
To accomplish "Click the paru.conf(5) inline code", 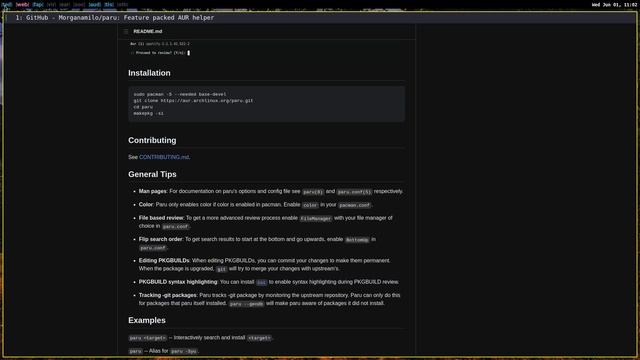I will tap(354, 192).
